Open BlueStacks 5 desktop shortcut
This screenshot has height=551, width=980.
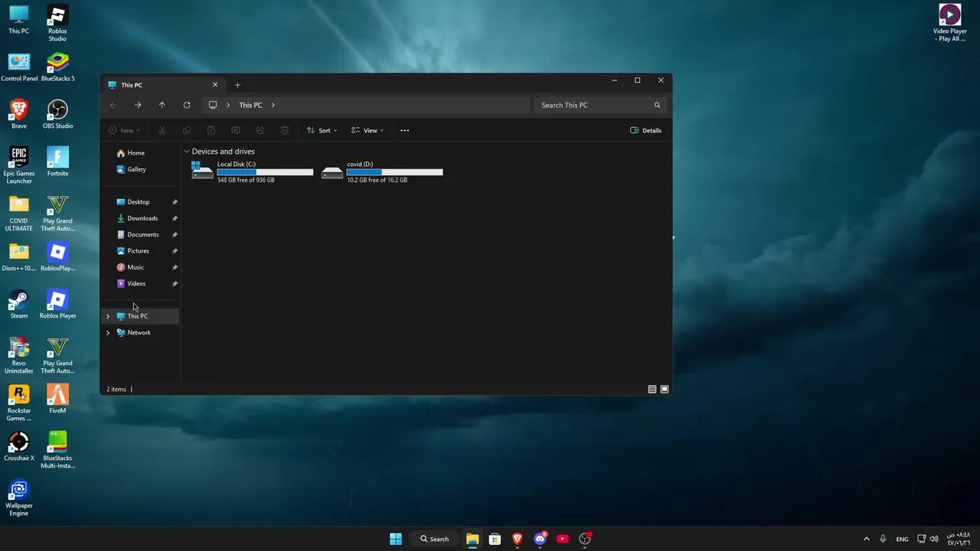57,67
